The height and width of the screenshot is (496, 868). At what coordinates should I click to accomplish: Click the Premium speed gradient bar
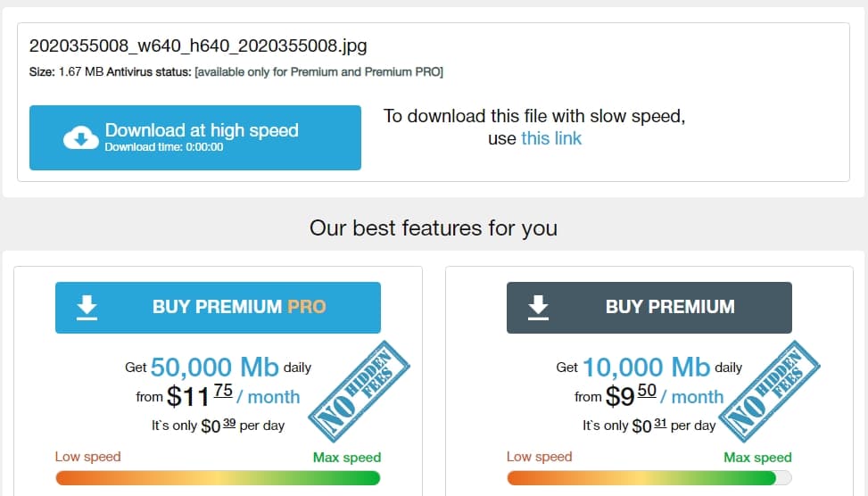[649, 478]
